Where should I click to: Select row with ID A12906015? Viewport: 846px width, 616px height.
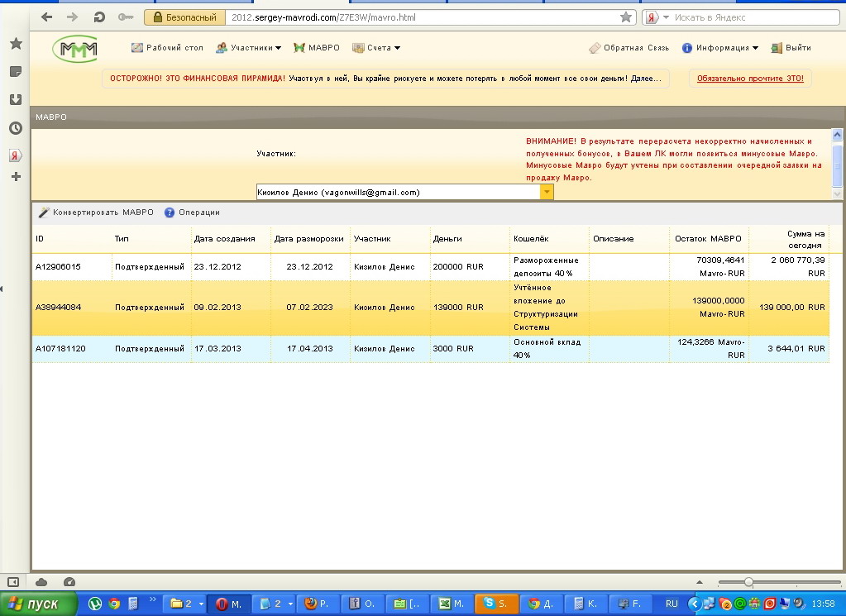(431, 266)
